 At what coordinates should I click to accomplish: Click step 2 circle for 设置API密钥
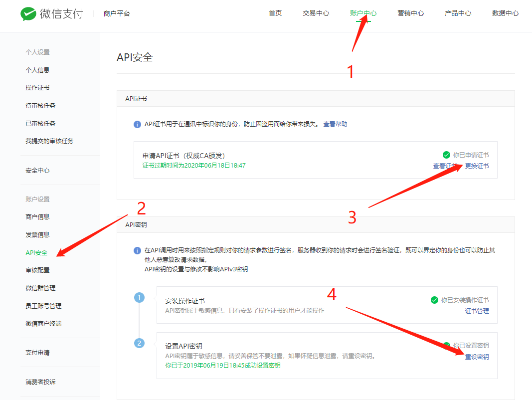(139, 343)
